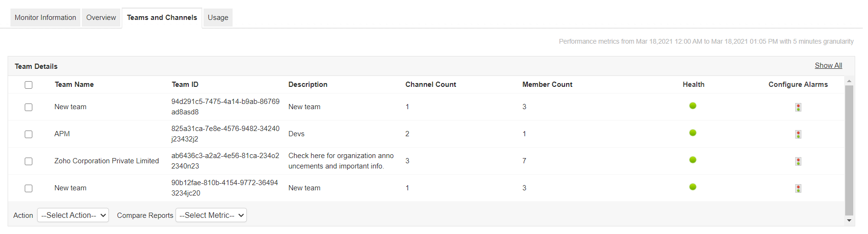Open alarm configuration for first New team row

pyautogui.click(x=798, y=107)
